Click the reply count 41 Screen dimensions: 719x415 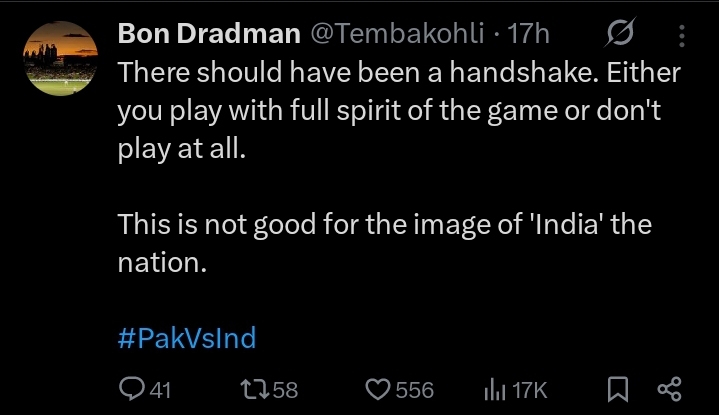pos(160,389)
